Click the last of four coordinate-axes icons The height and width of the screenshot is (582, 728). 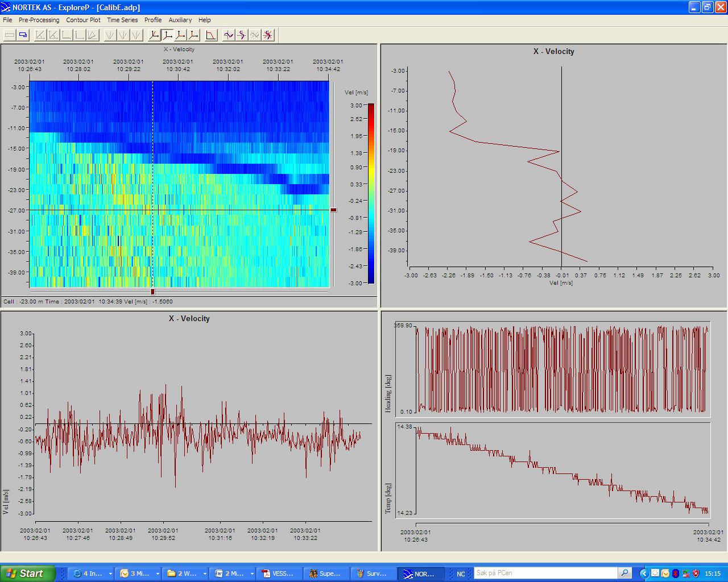coord(194,35)
